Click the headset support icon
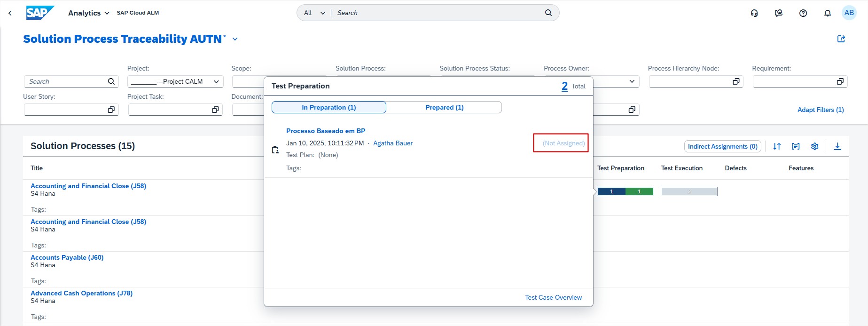 [754, 13]
